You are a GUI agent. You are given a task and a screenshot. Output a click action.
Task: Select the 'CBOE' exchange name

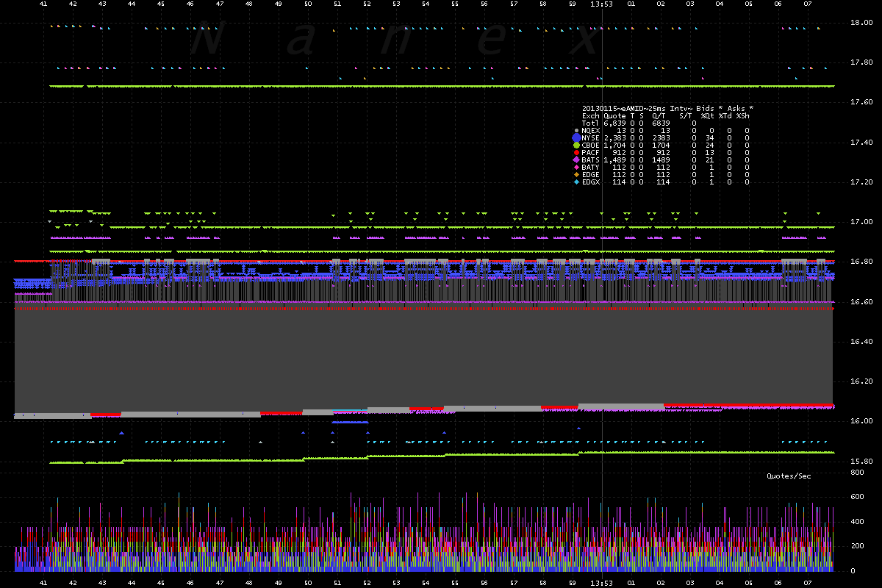click(x=590, y=145)
